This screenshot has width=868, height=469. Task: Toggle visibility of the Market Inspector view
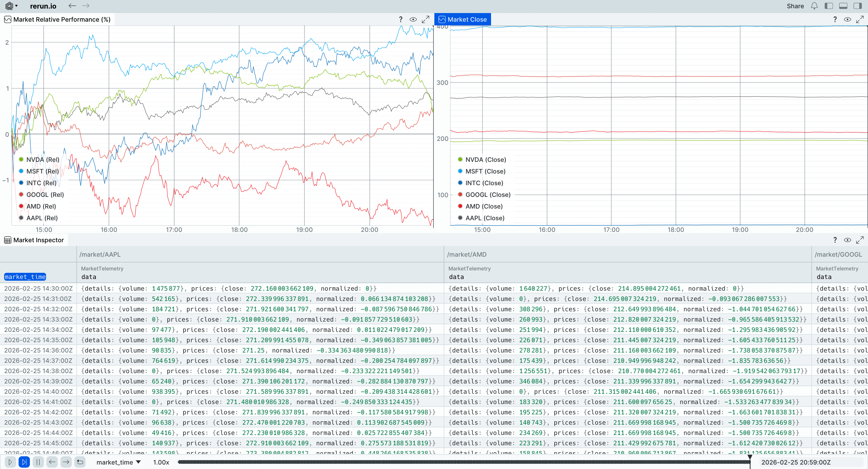[x=847, y=240]
